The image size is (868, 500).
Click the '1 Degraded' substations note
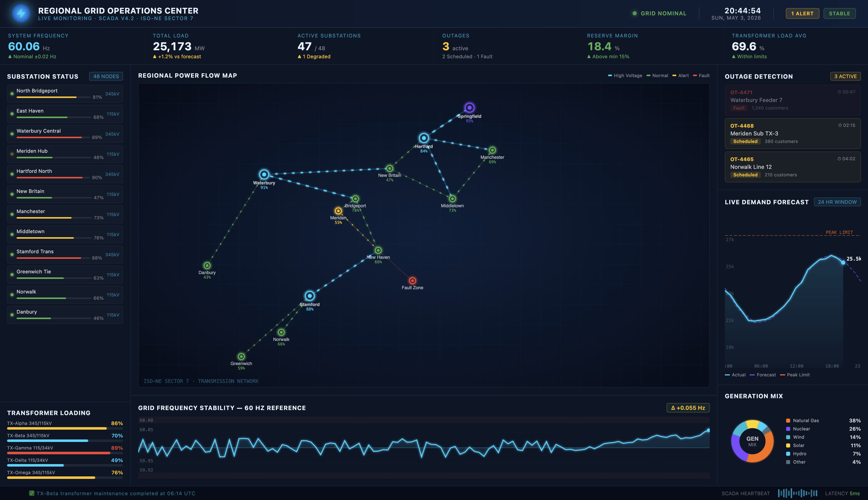click(314, 56)
